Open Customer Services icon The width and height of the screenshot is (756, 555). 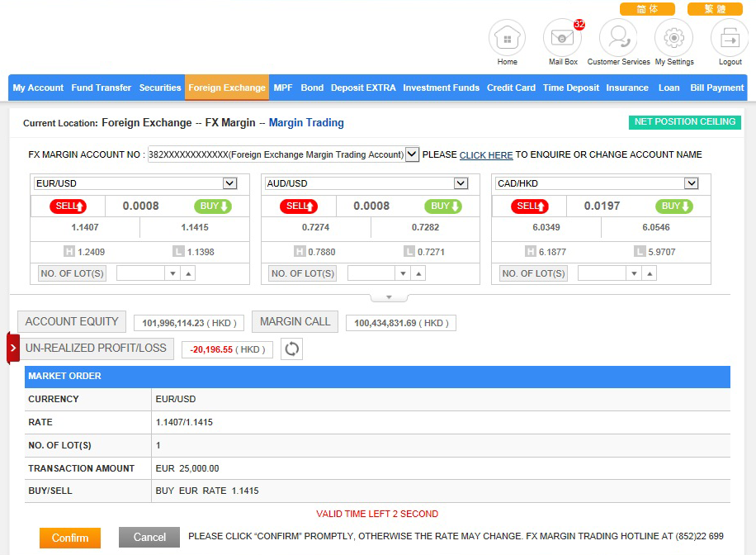[618, 38]
